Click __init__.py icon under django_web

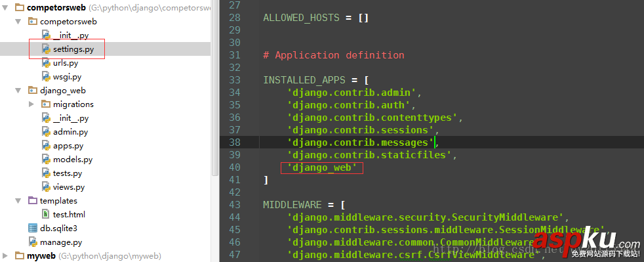click(x=46, y=118)
